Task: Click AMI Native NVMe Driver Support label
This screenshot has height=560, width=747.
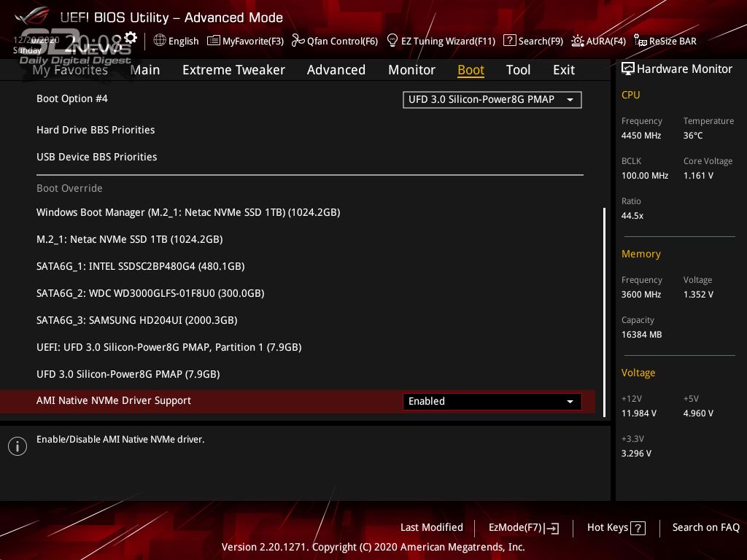Action: click(x=114, y=401)
